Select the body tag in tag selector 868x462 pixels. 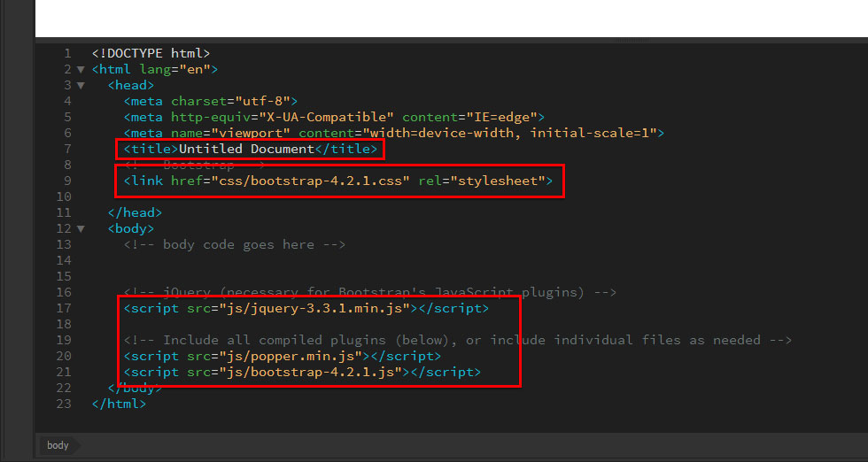58,445
